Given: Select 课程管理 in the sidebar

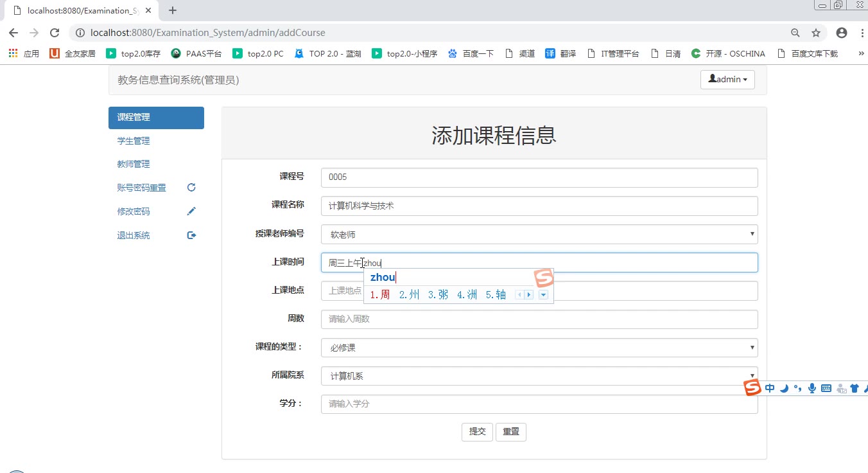Looking at the screenshot, I should click(x=156, y=118).
